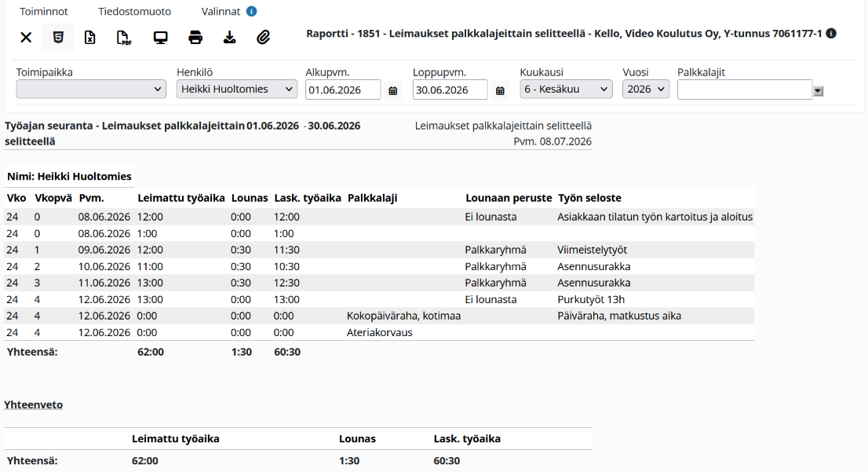Expand the Toimipaikka dropdown
868x472 pixels.
point(91,90)
